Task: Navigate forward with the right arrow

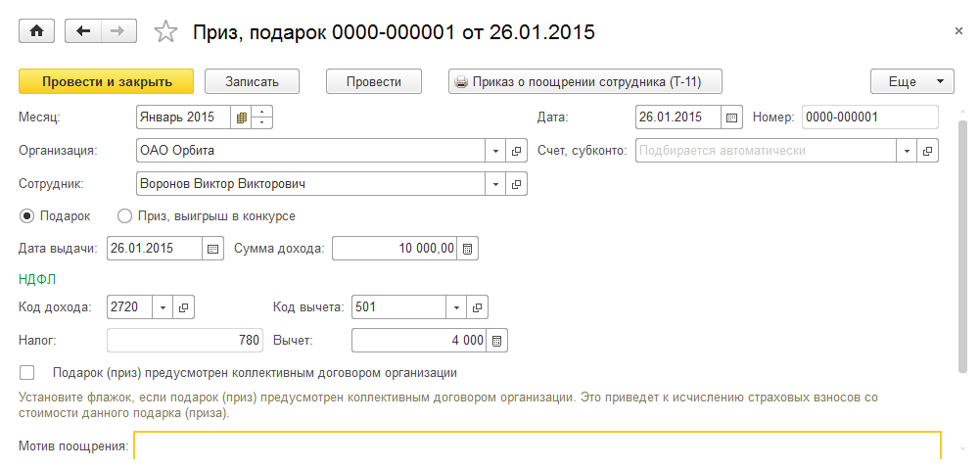Action: point(118,31)
